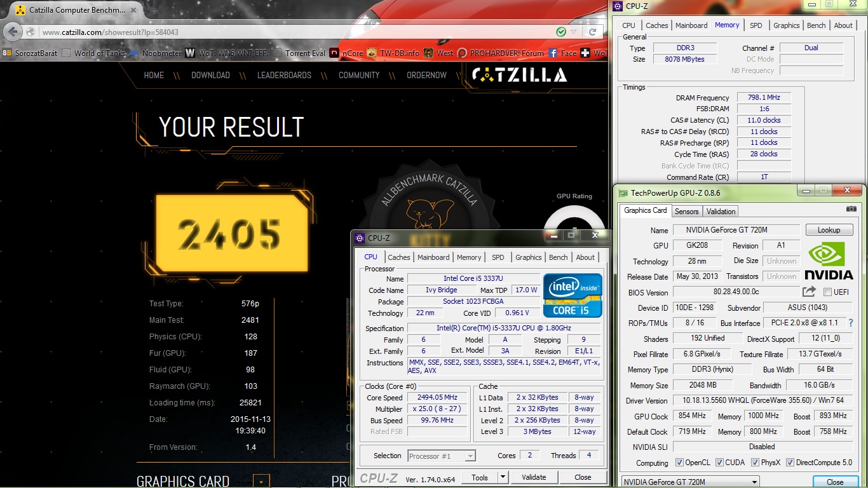Click the NVIDIA GeForce GT 720M Name field in GPU-Z
The height and width of the screenshot is (488, 868).
click(x=736, y=230)
